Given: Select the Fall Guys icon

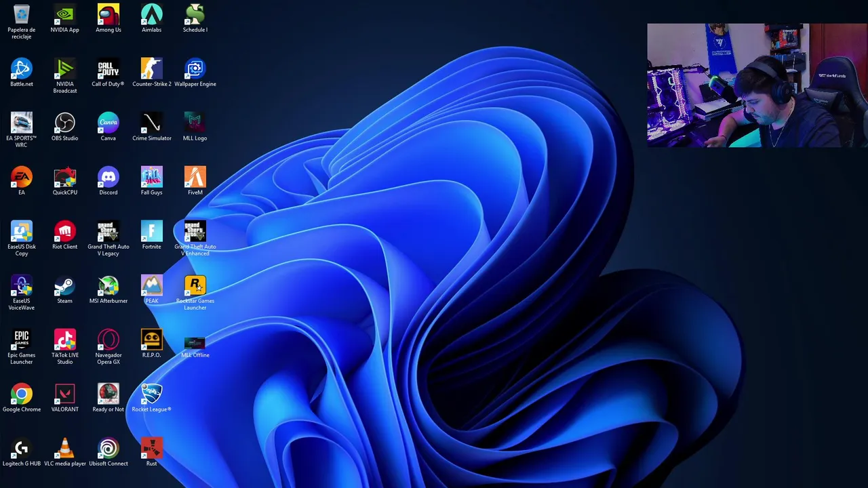Looking at the screenshot, I should click(x=151, y=177).
